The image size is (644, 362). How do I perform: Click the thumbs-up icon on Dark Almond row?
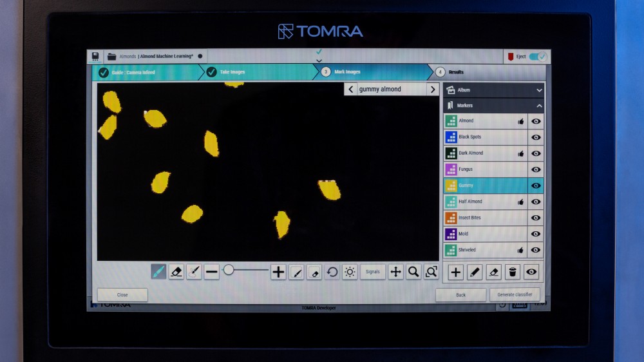click(x=520, y=153)
